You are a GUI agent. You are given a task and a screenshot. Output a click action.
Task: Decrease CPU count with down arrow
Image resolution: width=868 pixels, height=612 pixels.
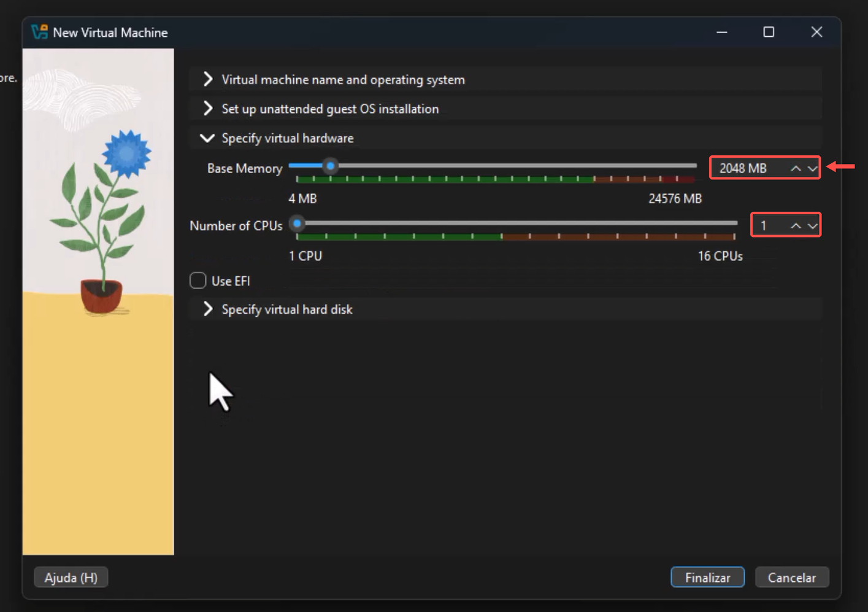(x=812, y=226)
